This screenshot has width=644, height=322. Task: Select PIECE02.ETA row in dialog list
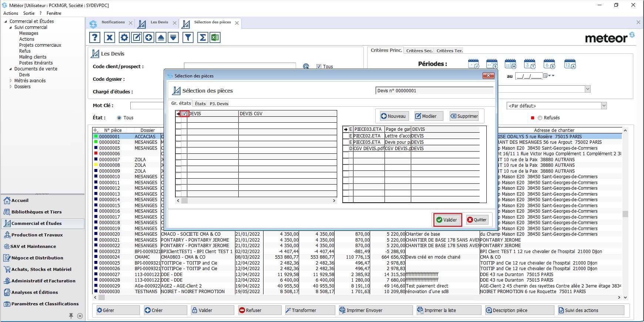411,136
